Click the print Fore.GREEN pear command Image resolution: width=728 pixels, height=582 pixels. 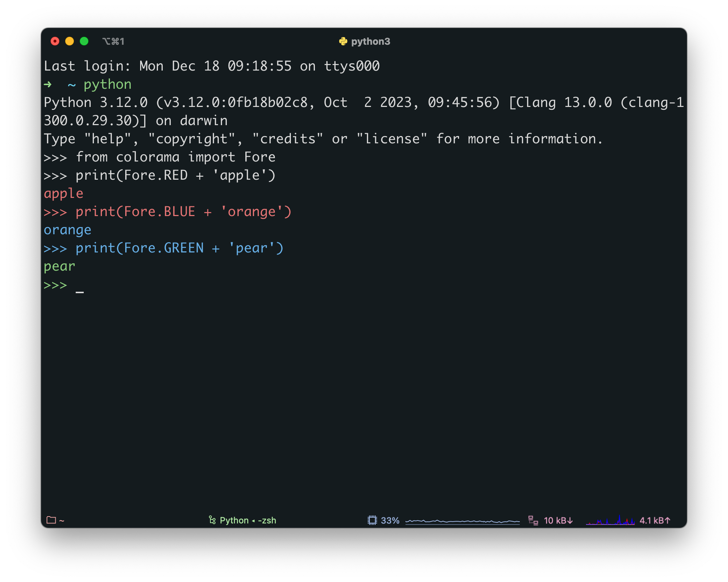(x=163, y=248)
